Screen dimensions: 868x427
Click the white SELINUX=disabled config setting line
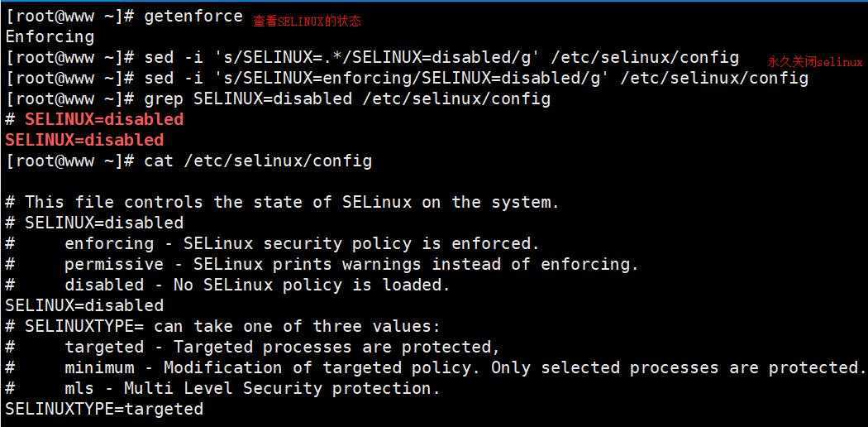point(84,305)
